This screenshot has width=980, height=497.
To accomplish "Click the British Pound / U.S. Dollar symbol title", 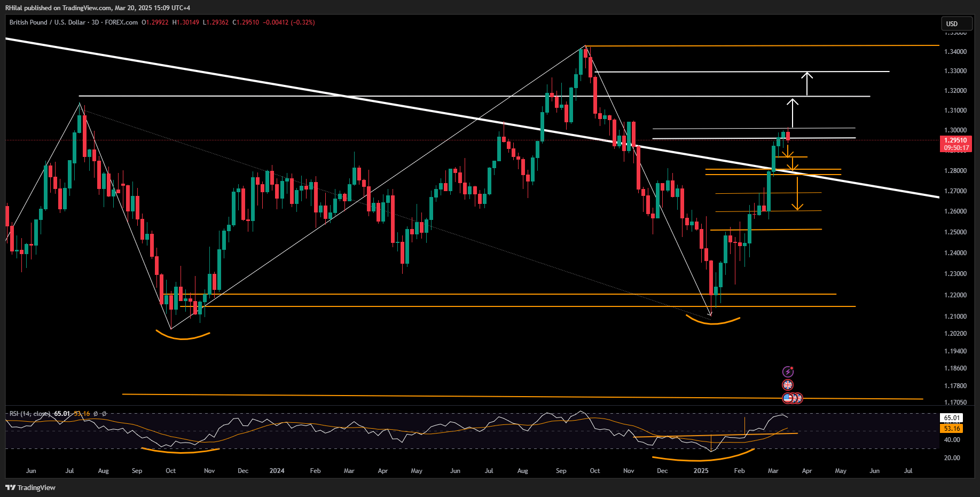I will 47,22.
